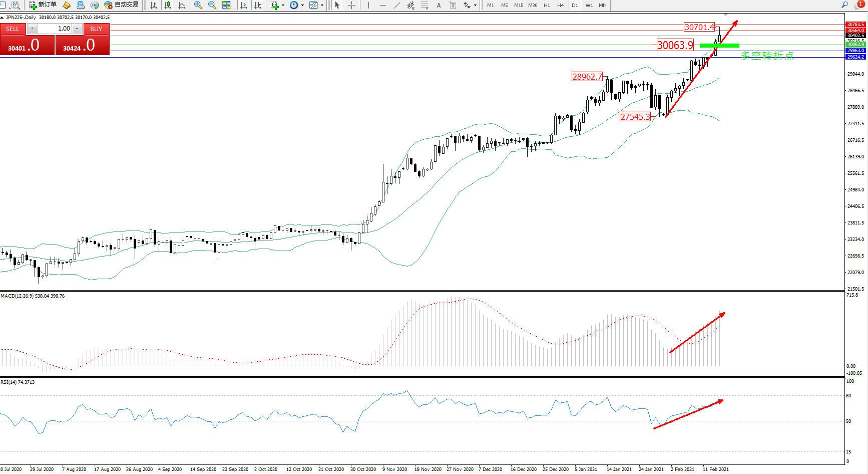Select the crosshair tool
This screenshot has height=474, width=868.
coord(352,5)
